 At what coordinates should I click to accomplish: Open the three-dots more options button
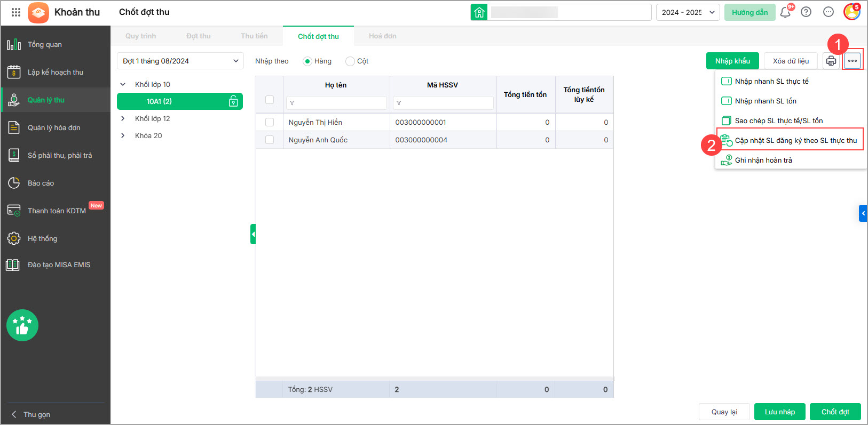pos(853,61)
